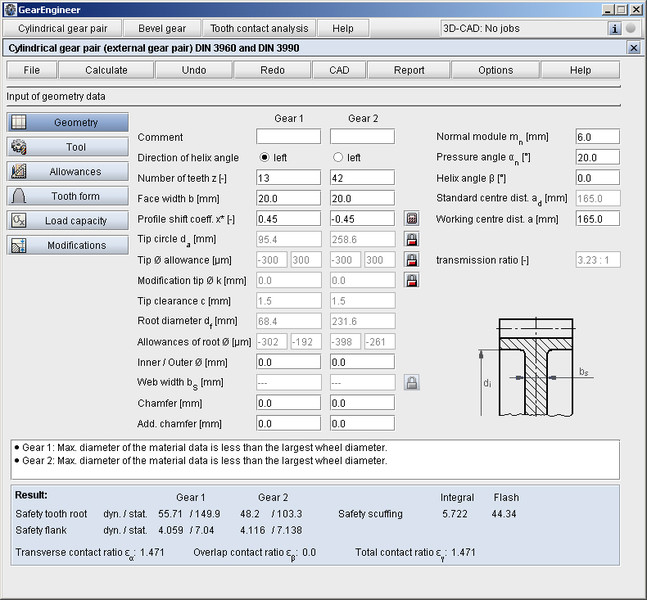Close the Cylindrical gear pair panel
The image size is (647, 600).
tap(633, 48)
